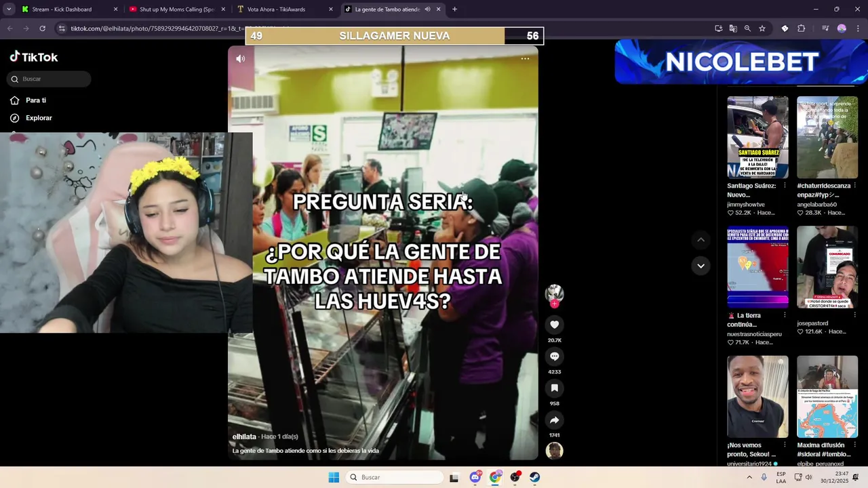This screenshot has height=488, width=868.
Task: Open options for Santiago Suárez card
Action: pyautogui.click(x=785, y=186)
